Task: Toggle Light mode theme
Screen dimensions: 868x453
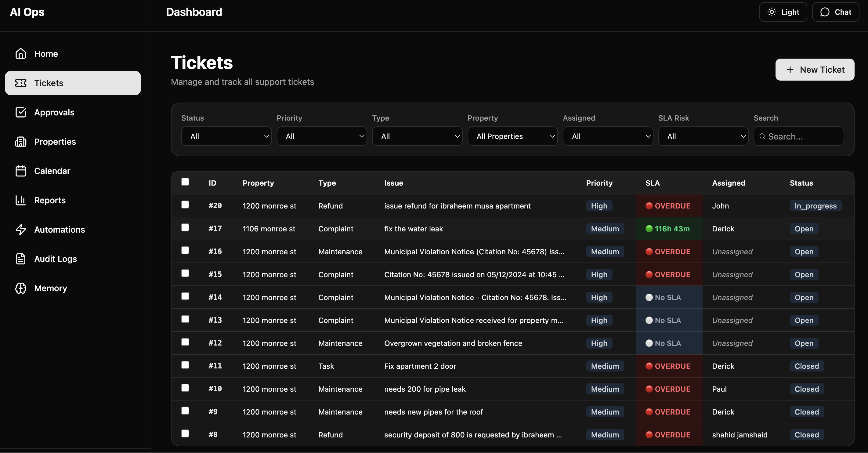Action: [x=783, y=12]
